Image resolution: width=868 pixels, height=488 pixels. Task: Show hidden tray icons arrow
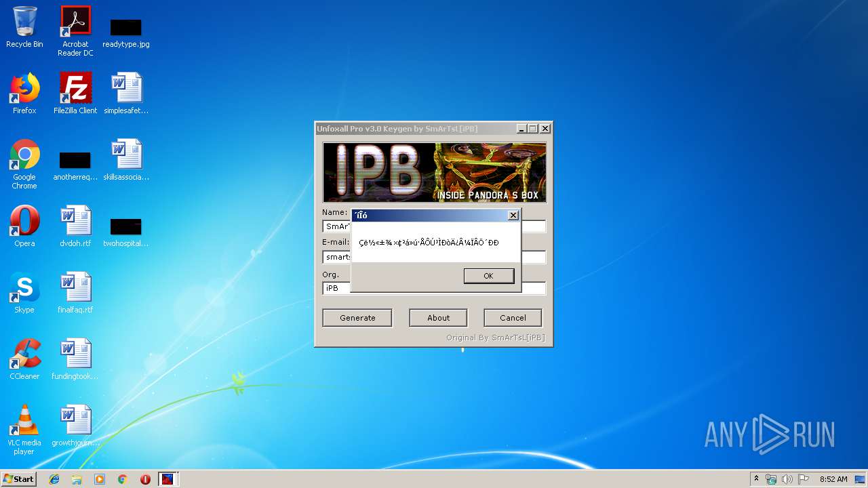(756, 479)
